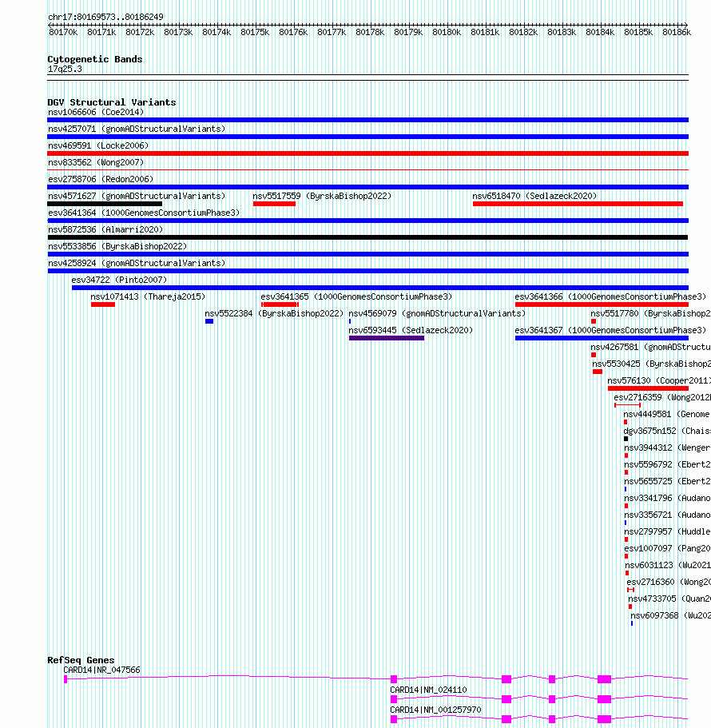Screen dimensions: 711x728
Task: Click the 80185k ruler tick label
Action: click(x=638, y=32)
